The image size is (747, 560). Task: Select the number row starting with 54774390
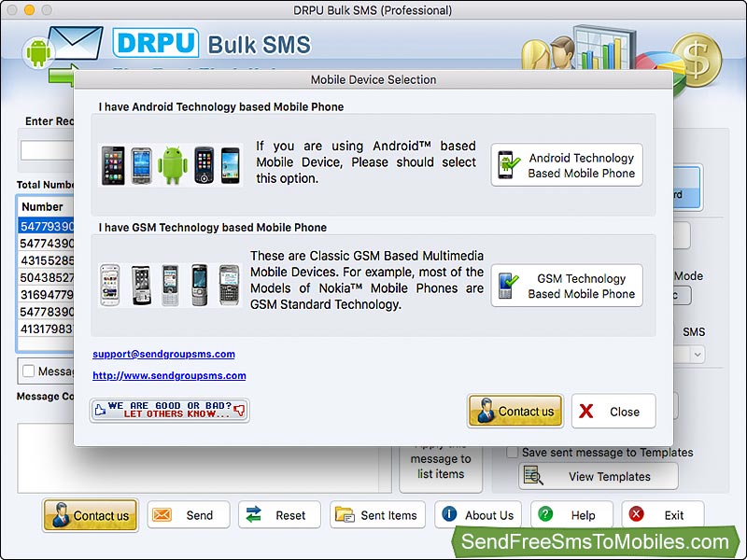pos(46,244)
